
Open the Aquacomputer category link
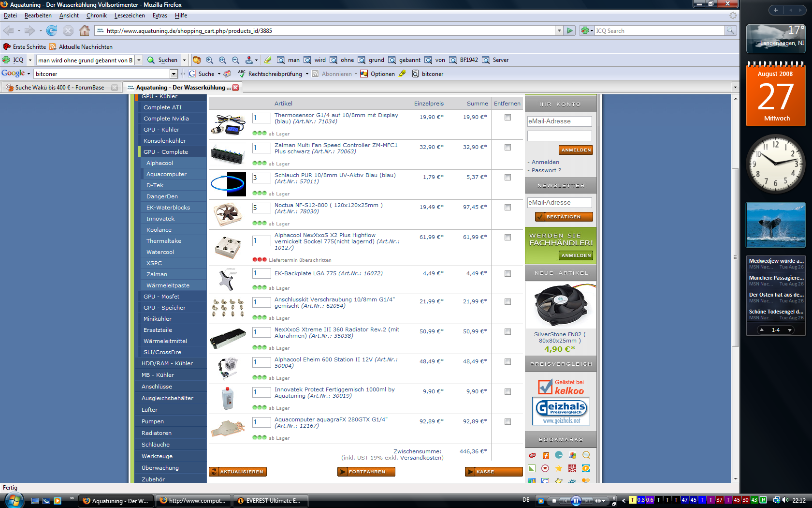[166, 174]
